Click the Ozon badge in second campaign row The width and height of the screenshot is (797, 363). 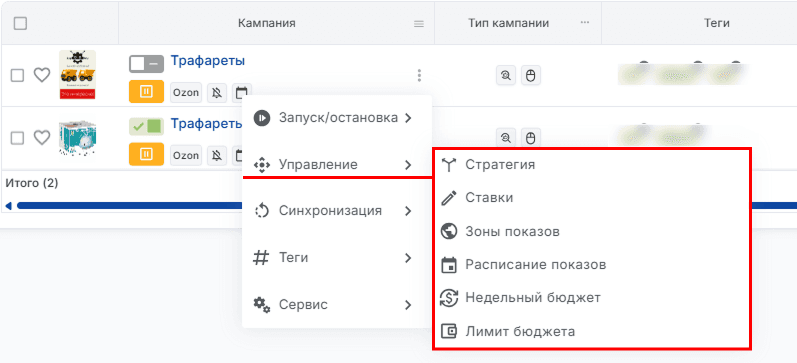[x=186, y=156]
